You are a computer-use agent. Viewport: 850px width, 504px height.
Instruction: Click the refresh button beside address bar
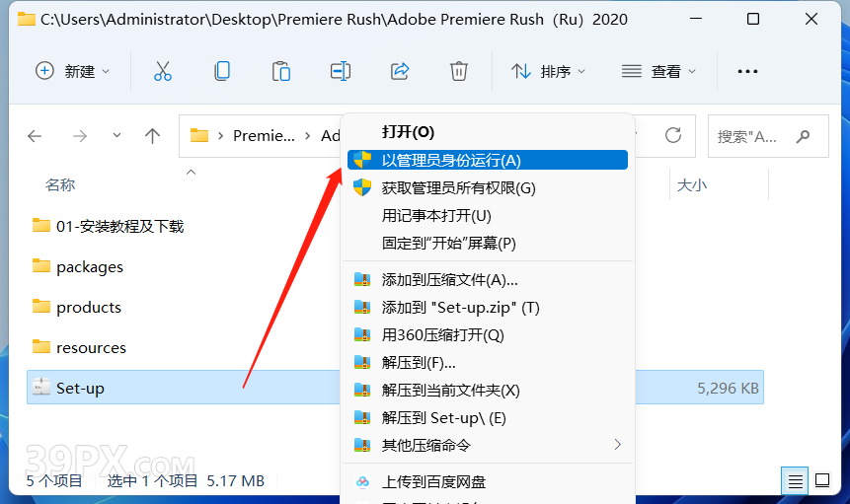click(x=673, y=135)
